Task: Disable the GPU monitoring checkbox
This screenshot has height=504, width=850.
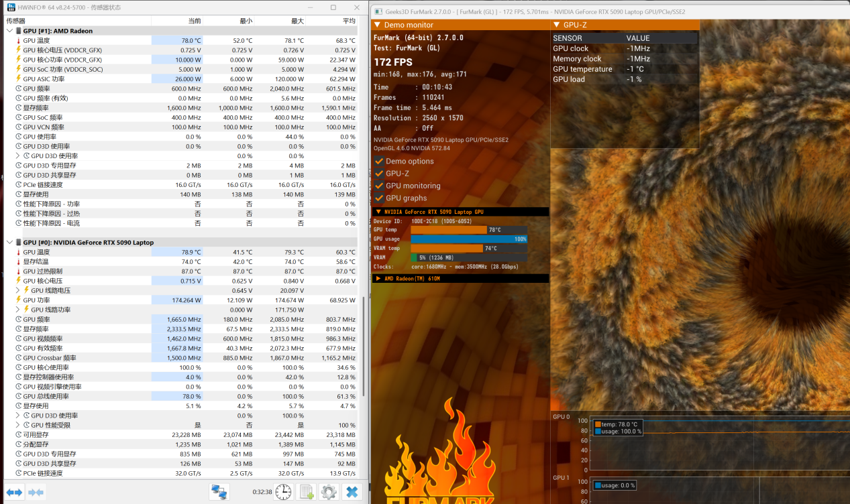Action: pyautogui.click(x=379, y=186)
